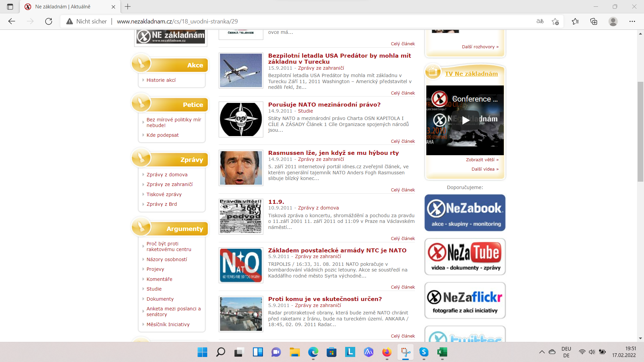Open Microsoft Store from taskbar

(x=331, y=352)
